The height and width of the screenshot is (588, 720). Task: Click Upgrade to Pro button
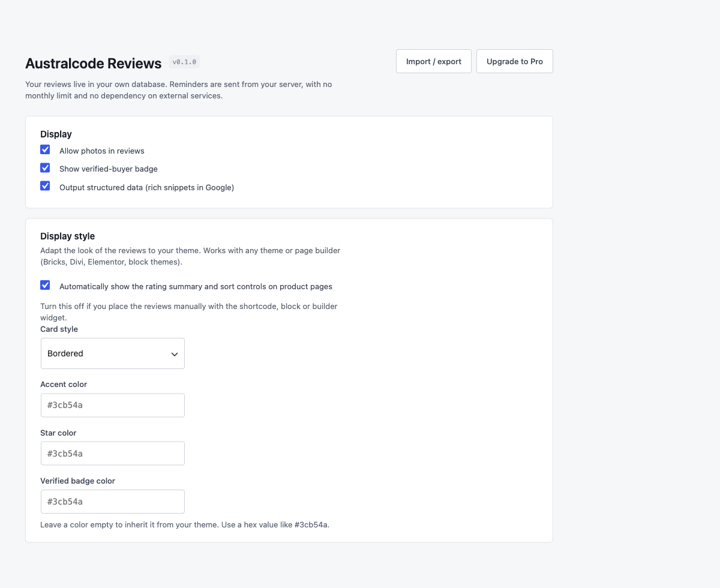515,61
